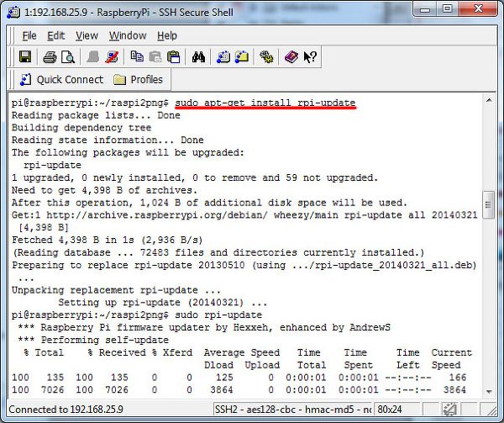Click the '% Received' column header text
Screen dimensions: 504x423
[117, 353]
